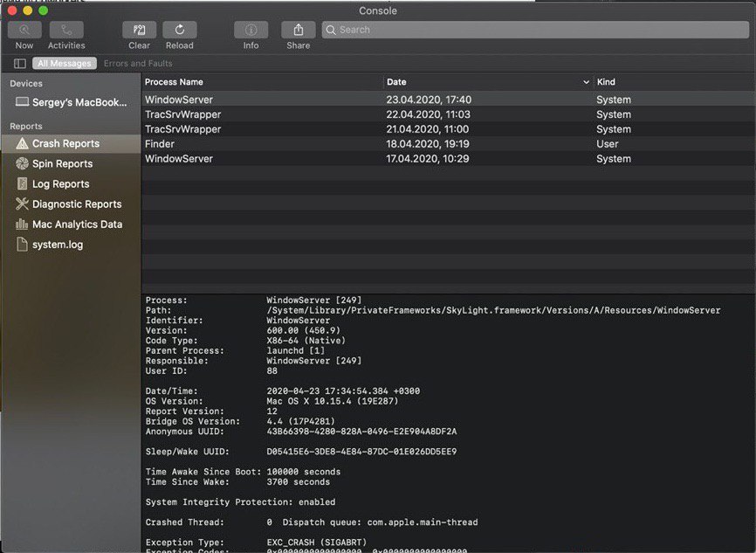This screenshot has height=553, width=756.
Task: Open system.log in sidebar
Action: pos(71,245)
